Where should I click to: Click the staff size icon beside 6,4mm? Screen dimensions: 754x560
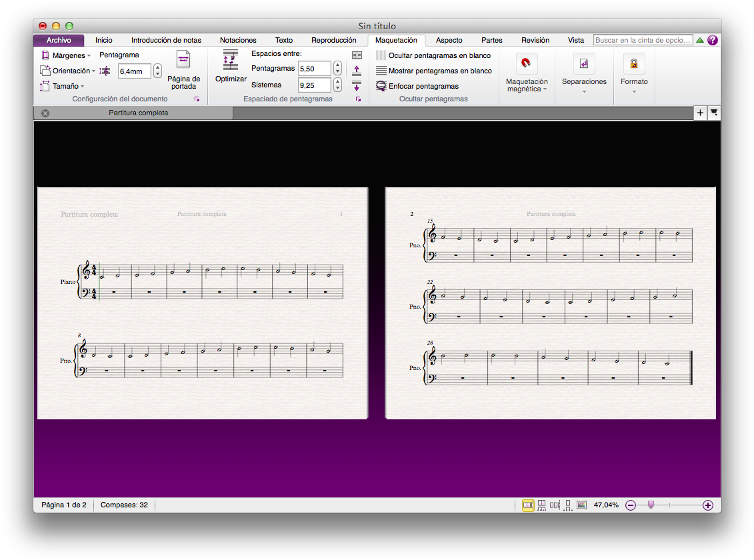(x=105, y=71)
